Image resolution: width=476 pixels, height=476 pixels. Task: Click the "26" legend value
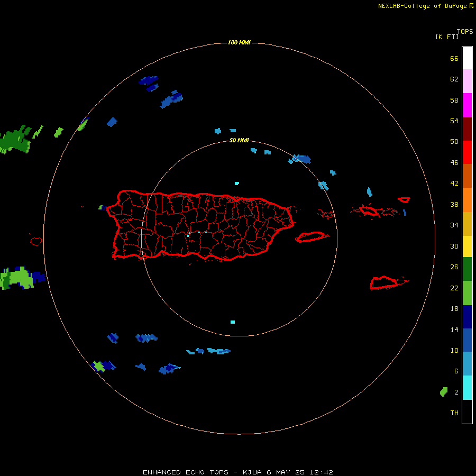[454, 267]
